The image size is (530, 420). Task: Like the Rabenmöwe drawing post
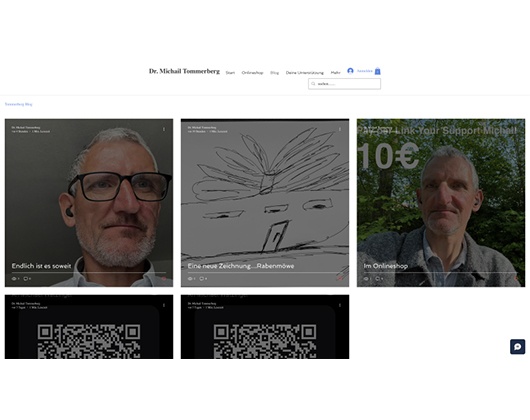point(340,278)
